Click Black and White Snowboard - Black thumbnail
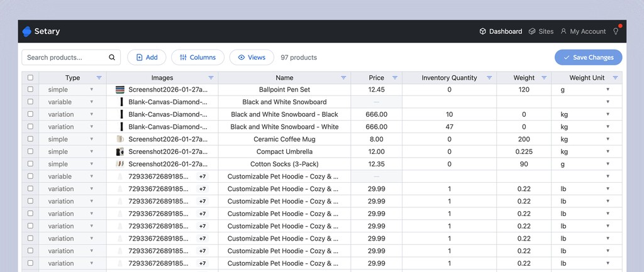Image resolution: width=644 pixels, height=272 pixels. [121, 114]
